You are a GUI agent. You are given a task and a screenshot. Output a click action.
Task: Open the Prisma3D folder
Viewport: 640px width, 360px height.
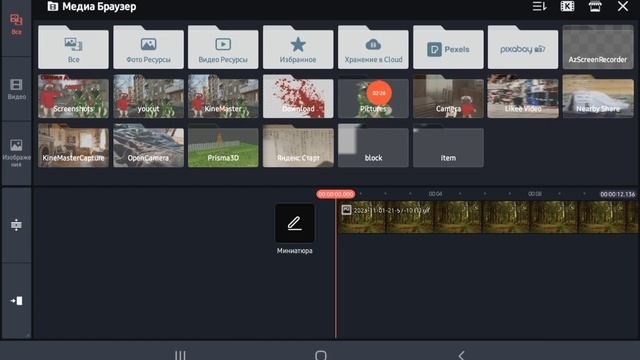[x=223, y=146]
